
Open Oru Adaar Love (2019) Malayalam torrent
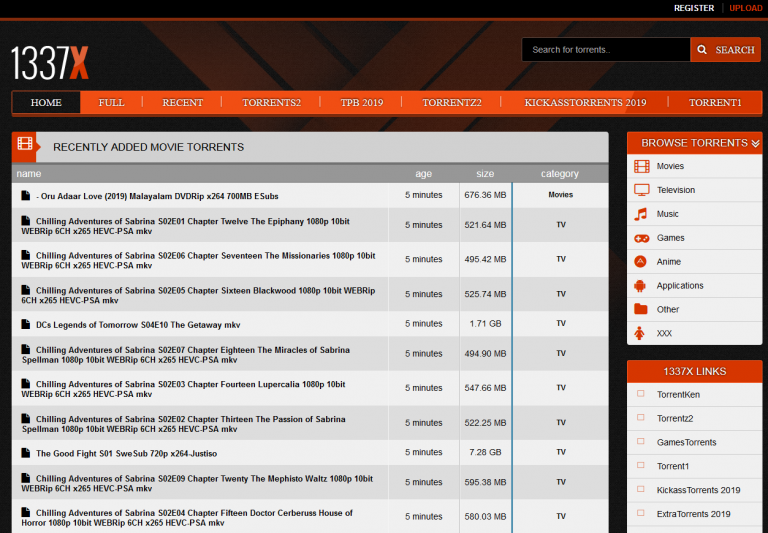pos(157,196)
